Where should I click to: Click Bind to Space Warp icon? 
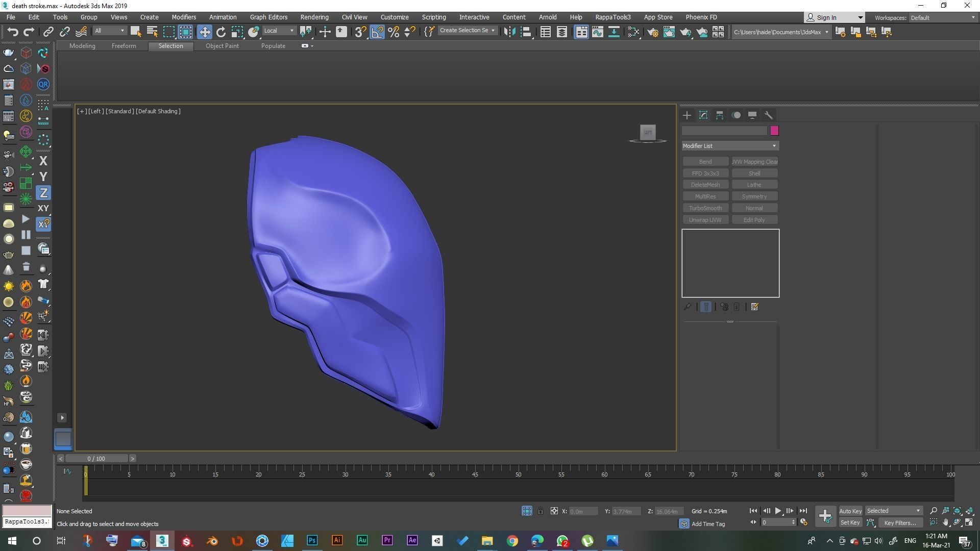point(81,32)
